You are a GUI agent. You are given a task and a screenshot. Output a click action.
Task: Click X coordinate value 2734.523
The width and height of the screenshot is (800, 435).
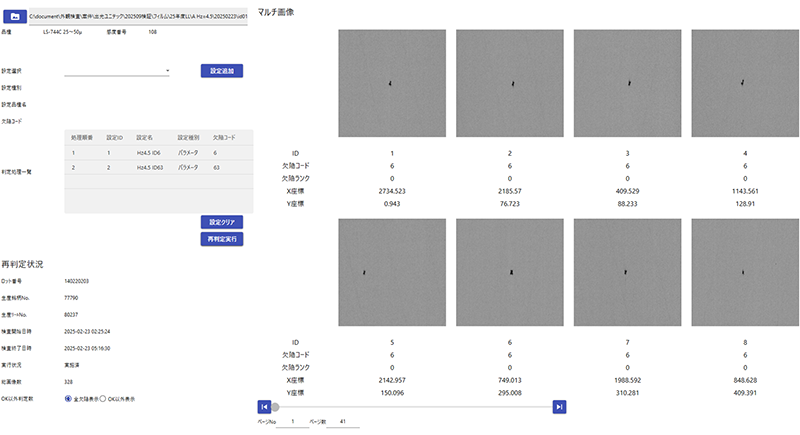(392, 191)
